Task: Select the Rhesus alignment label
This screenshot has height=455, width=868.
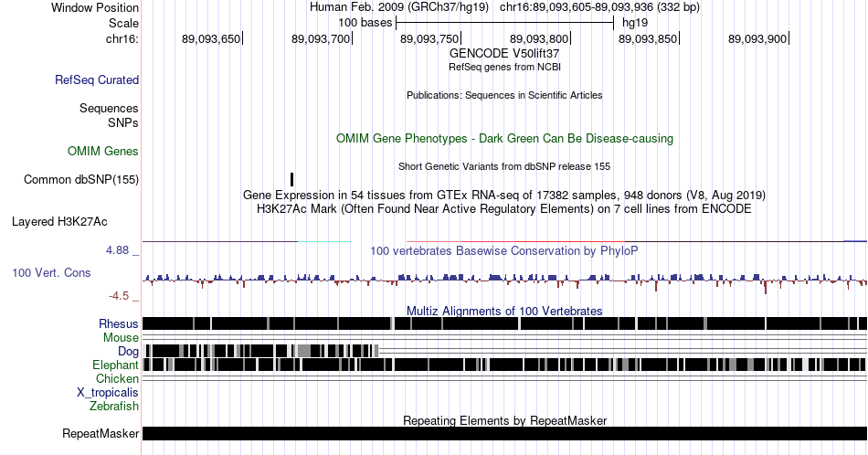Action: [x=119, y=323]
